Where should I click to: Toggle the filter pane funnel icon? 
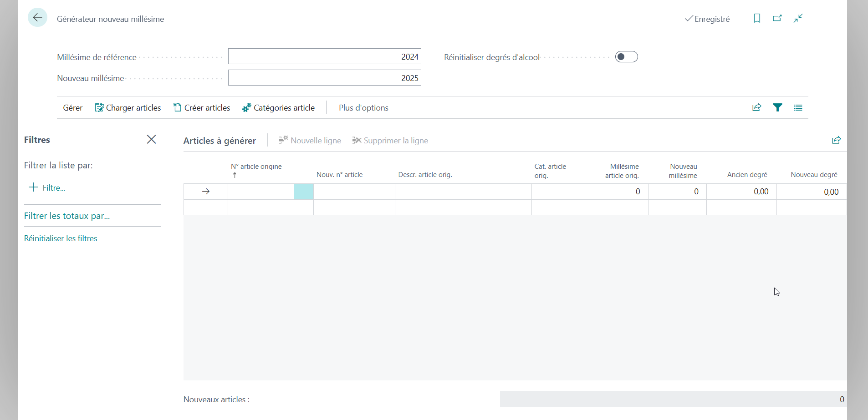777,107
